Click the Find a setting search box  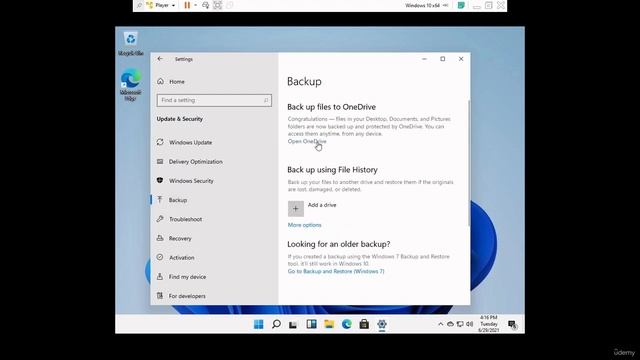click(x=214, y=100)
